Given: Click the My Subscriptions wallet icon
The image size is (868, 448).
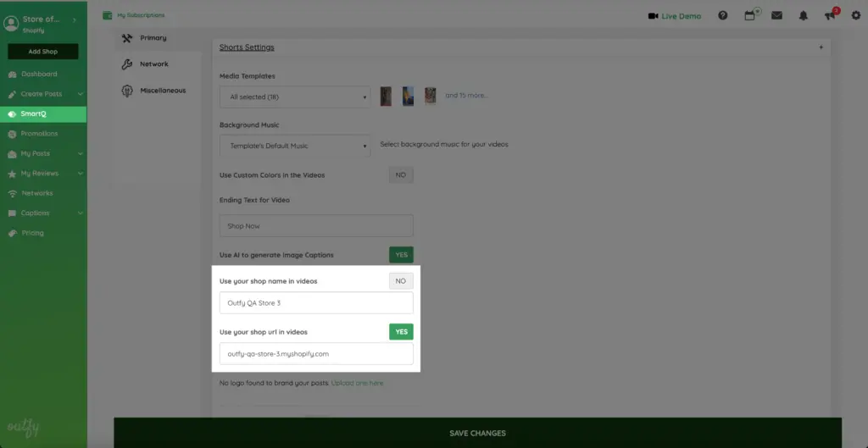Looking at the screenshot, I should coord(107,15).
